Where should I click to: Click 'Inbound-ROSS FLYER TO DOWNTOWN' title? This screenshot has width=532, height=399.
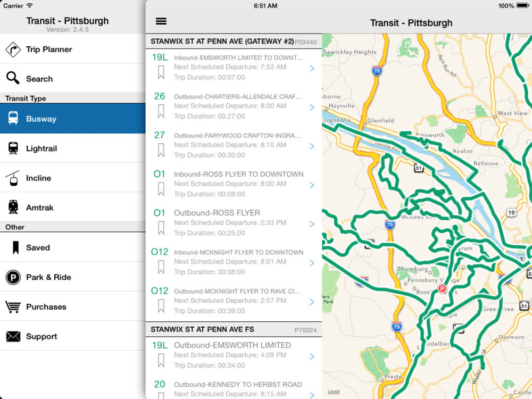(x=239, y=174)
